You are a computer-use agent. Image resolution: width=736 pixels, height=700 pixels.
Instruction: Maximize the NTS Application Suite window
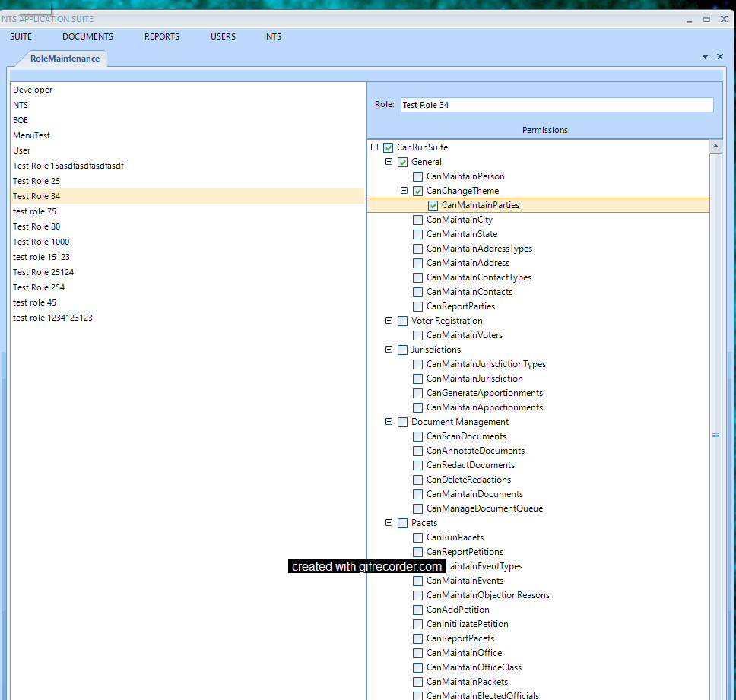click(x=706, y=19)
